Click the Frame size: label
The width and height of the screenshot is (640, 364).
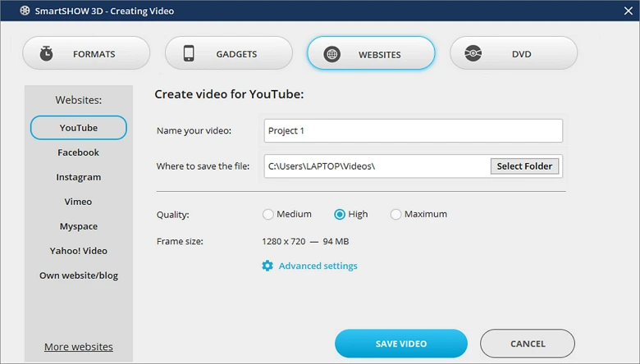click(180, 241)
